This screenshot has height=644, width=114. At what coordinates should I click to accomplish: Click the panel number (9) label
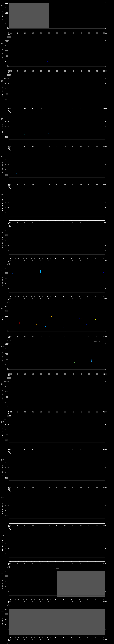coord(2,308)
